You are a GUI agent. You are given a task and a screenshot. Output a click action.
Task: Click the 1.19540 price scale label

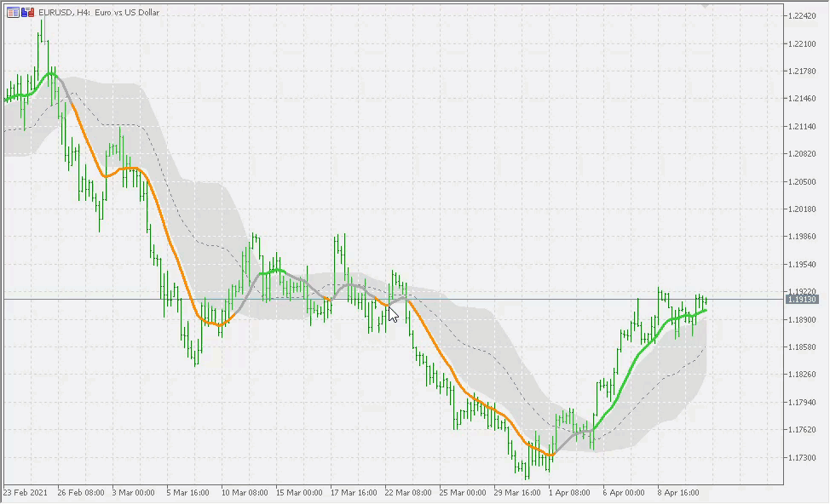[801, 264]
